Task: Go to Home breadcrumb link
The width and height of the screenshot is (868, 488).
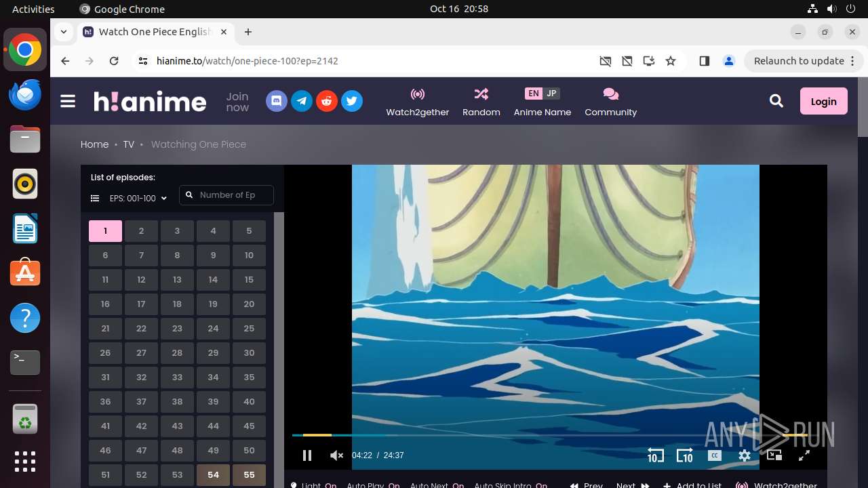Action: coord(95,144)
